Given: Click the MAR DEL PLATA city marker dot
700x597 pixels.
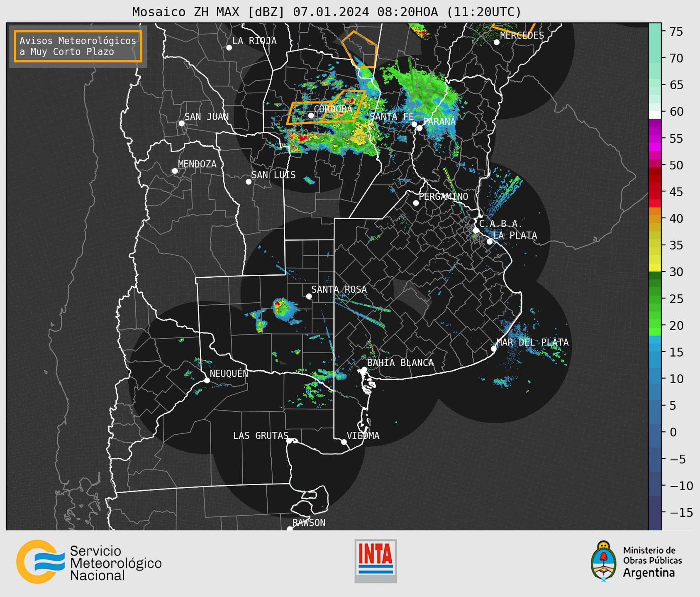Looking at the screenshot, I should (494, 349).
